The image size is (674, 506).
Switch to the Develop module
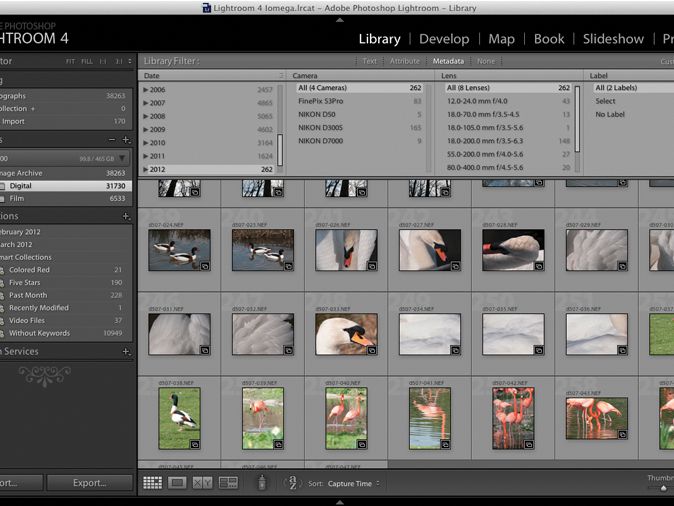[x=444, y=39]
